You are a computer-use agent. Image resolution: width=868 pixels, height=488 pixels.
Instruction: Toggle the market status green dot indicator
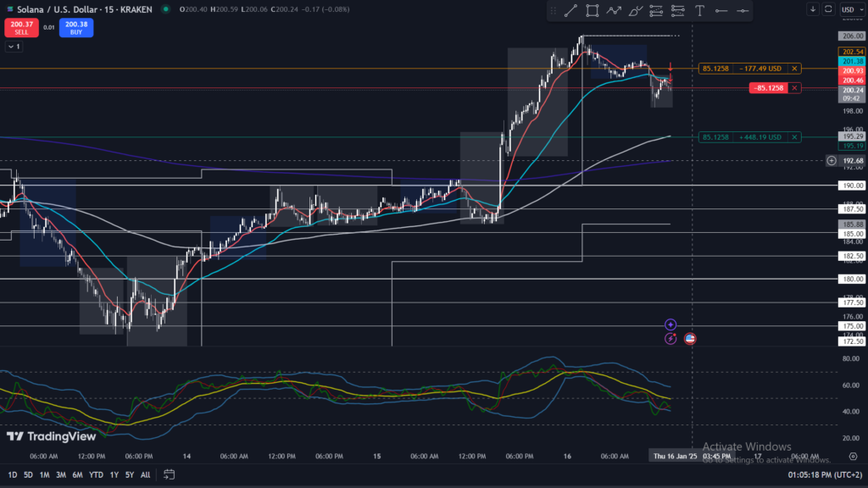tap(164, 9)
